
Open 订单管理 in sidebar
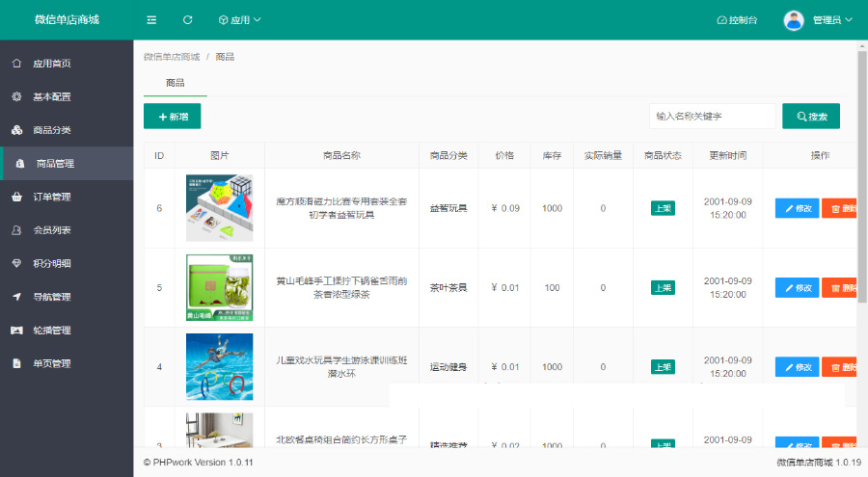point(52,197)
